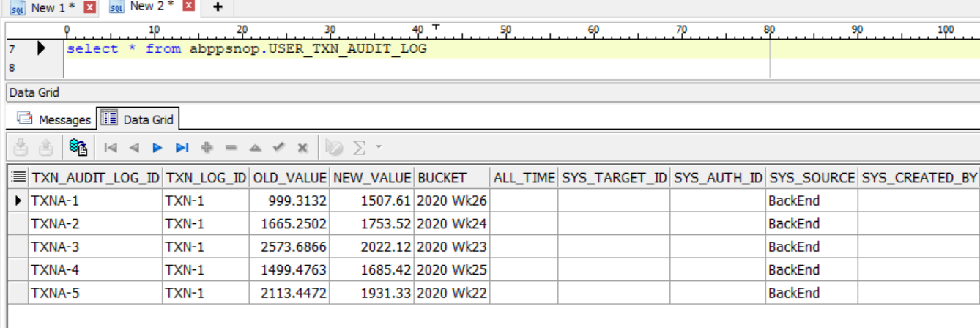Click new value 1685.42

pyautogui.click(x=372, y=269)
